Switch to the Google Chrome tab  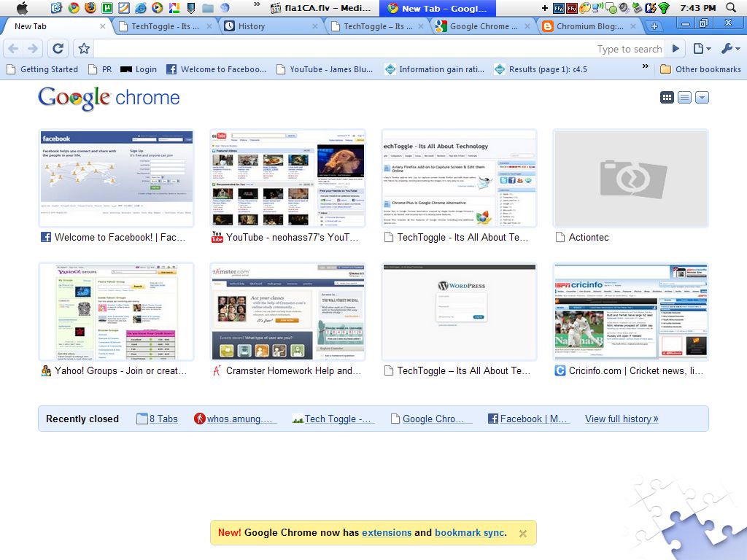tap(484, 27)
